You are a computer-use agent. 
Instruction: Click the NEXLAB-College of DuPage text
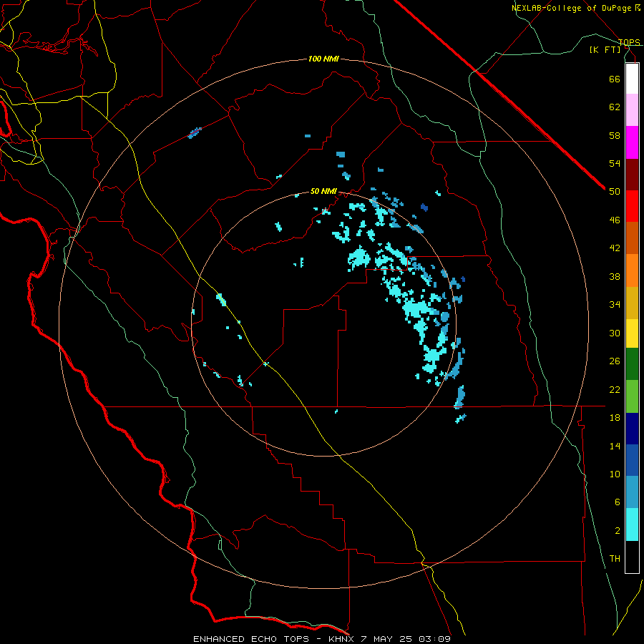coord(571,8)
